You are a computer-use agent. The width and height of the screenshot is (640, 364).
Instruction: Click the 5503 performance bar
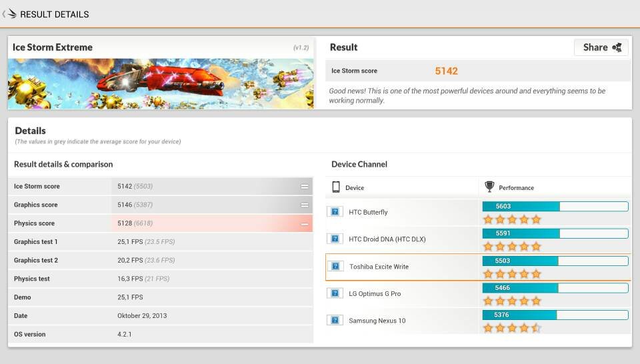coord(555,261)
